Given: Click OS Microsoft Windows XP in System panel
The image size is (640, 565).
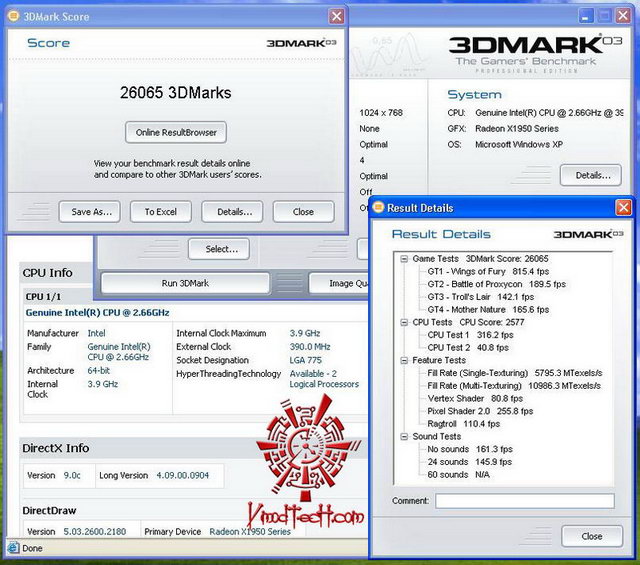Looking at the screenshot, I should [x=518, y=145].
